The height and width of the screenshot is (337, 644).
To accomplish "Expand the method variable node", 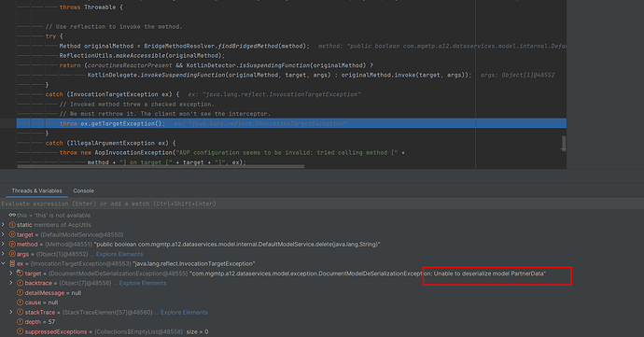I will [x=4, y=245].
